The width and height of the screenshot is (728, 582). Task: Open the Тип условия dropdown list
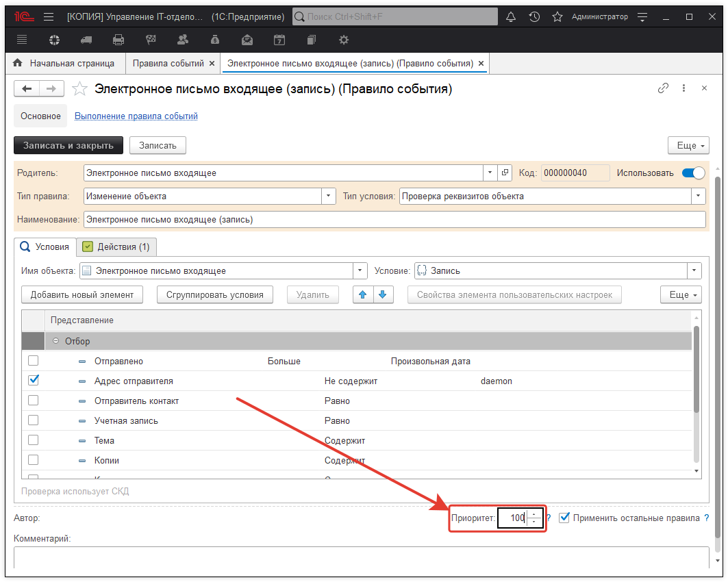pos(698,197)
